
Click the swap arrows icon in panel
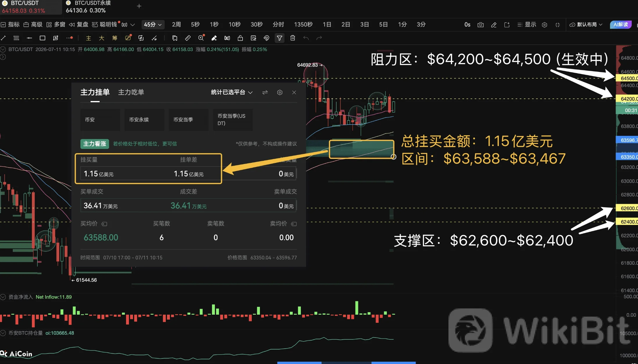click(x=265, y=92)
